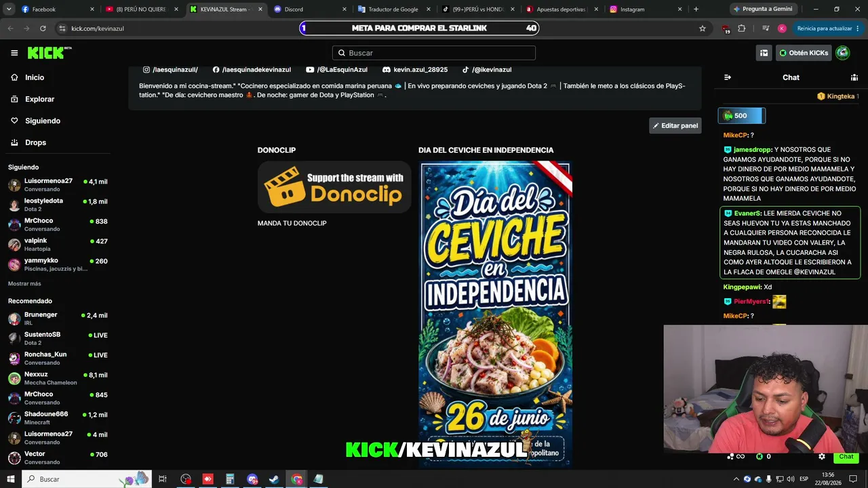Open the Instagram link /laesquinazull/
The height and width of the screenshot is (488, 868).
(170, 70)
